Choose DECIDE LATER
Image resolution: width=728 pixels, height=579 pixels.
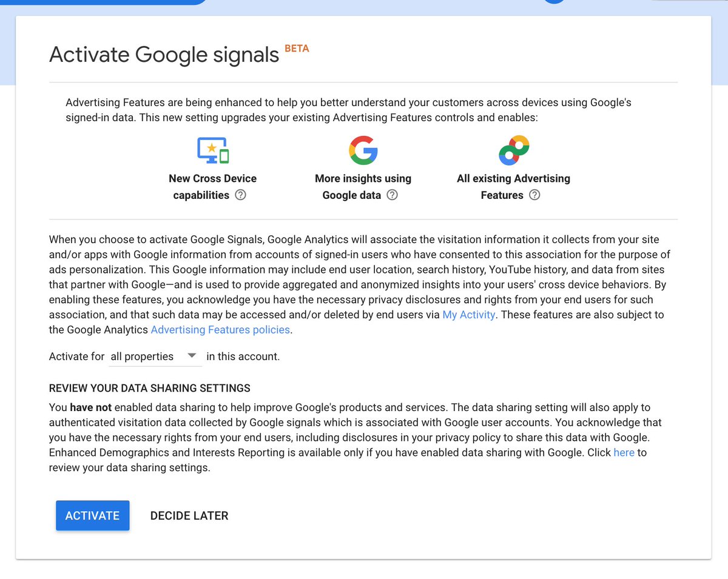pos(189,515)
